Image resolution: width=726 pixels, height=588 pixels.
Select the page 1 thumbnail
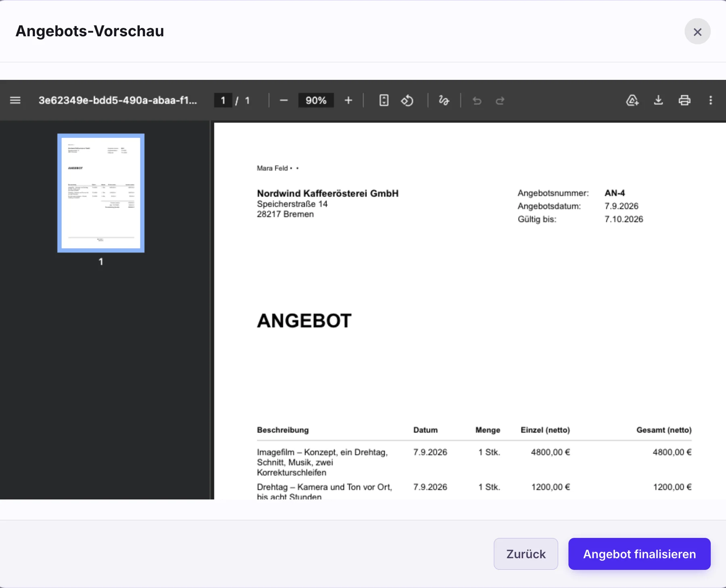click(101, 193)
